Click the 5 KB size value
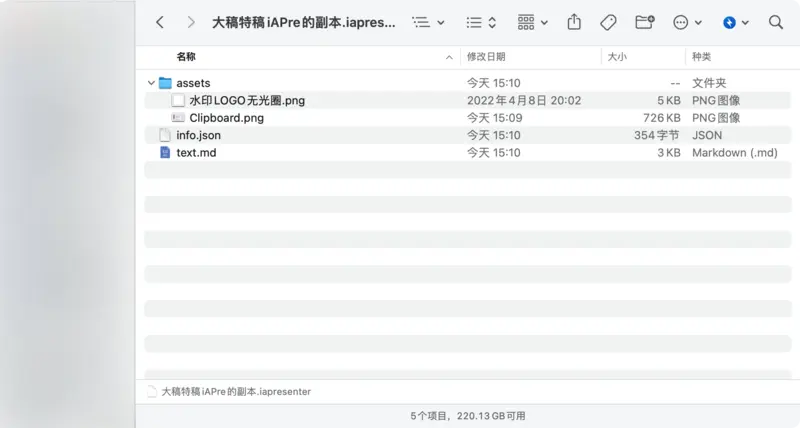This screenshot has width=800, height=428. (669, 100)
